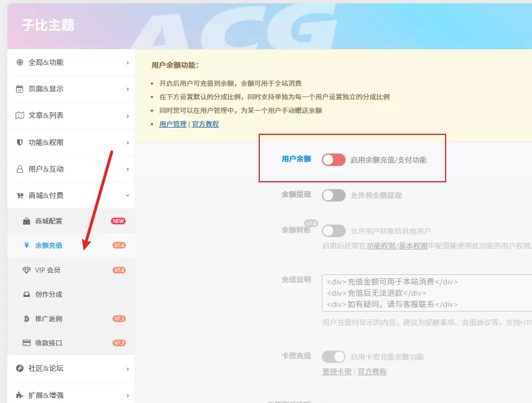Screen dimensions: 532x403
Task: Click the NEW badge on 商城配置
Action: click(x=118, y=221)
